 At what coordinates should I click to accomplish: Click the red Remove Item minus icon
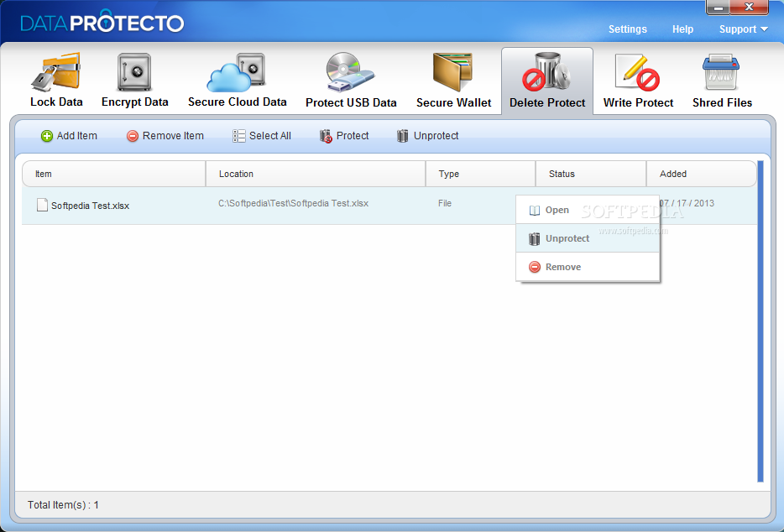tap(132, 136)
